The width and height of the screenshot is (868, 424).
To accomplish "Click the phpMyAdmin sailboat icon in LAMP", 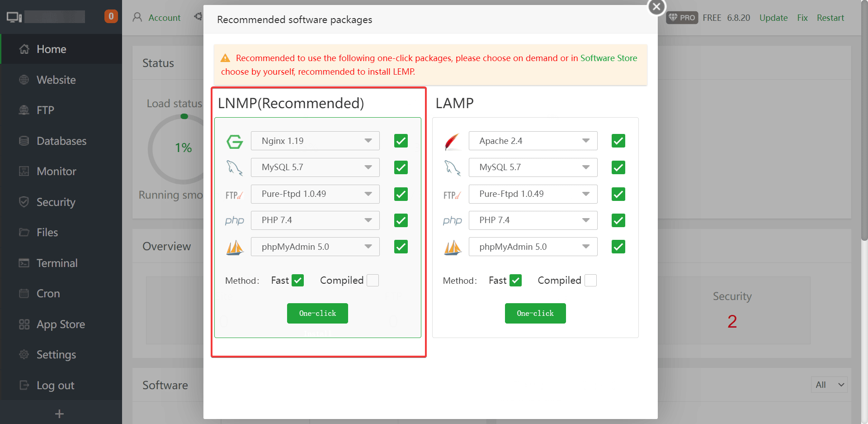I will pos(453,248).
